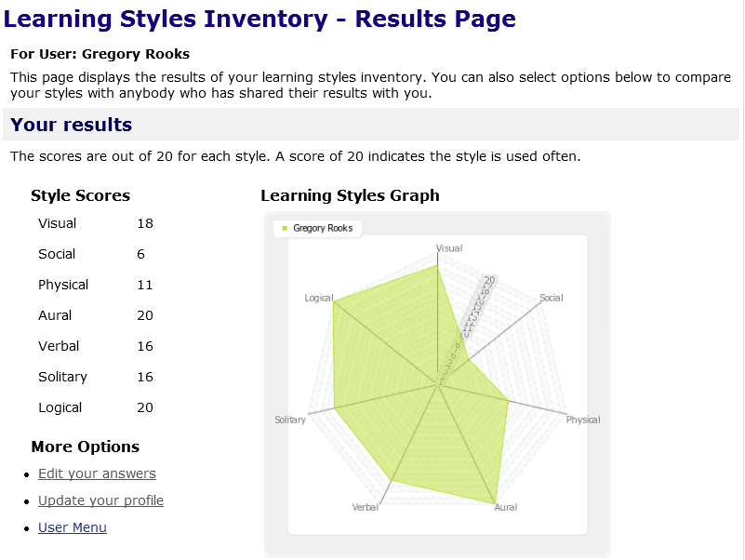Click green legend swatch for Gregory Rooks

tap(286, 228)
